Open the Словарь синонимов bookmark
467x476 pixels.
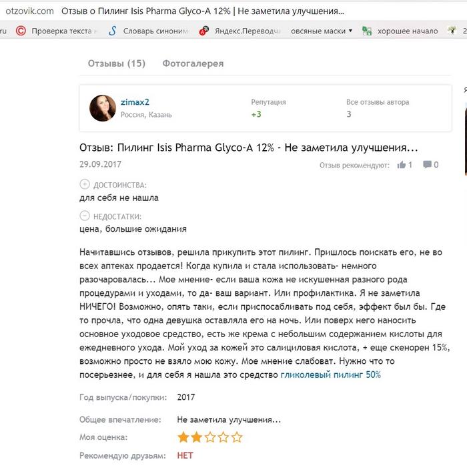coord(151,31)
